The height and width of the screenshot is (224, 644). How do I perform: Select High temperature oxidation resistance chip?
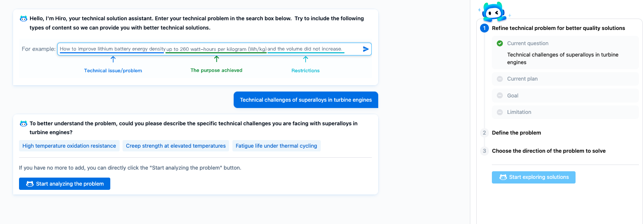coord(69,146)
